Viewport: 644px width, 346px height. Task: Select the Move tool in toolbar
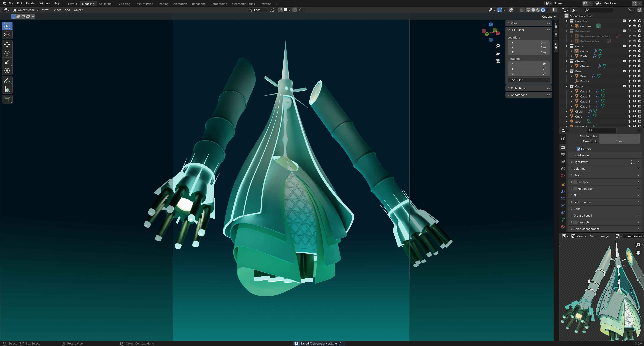(7, 44)
